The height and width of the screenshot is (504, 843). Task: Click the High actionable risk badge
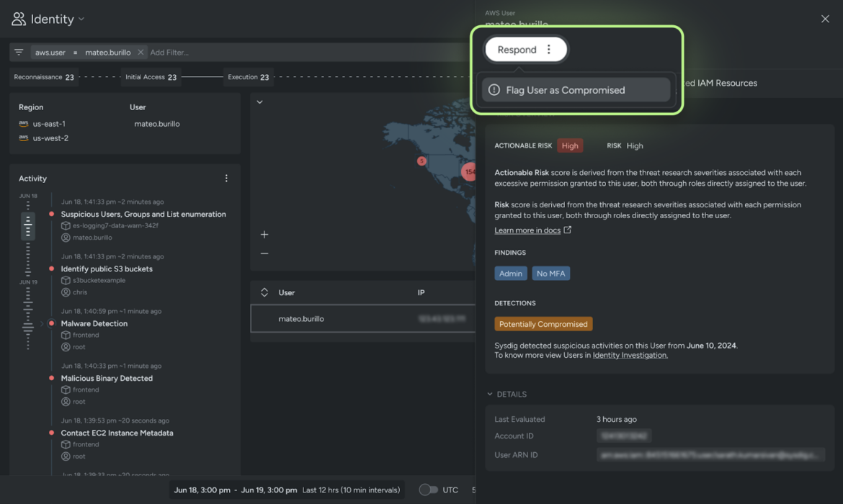569,145
